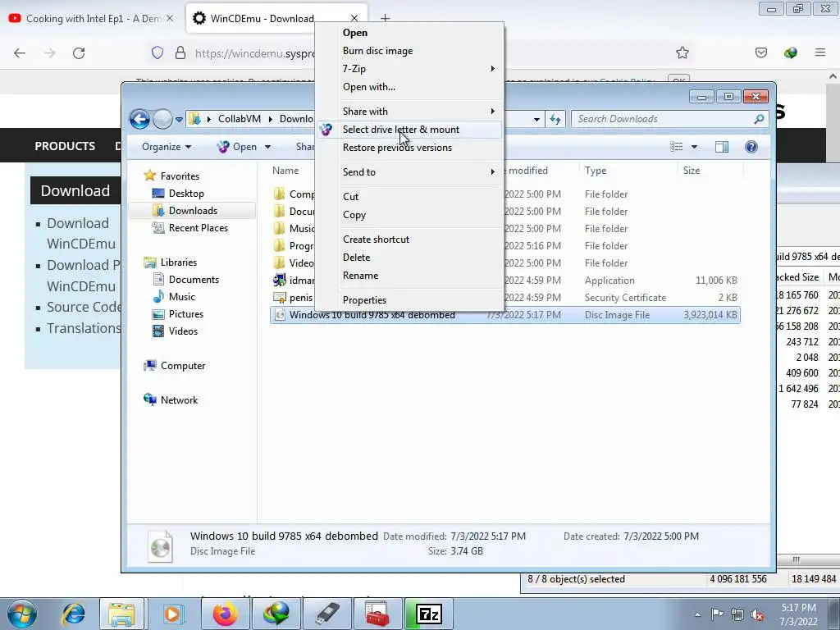The width and height of the screenshot is (840, 630).
Task: Open Pictures library in navigation pane
Action: 185,314
